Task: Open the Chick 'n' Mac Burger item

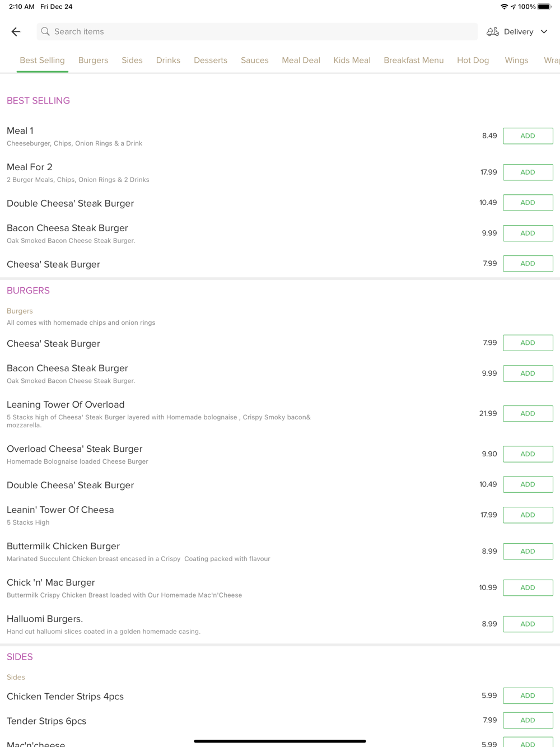Action: click(51, 583)
